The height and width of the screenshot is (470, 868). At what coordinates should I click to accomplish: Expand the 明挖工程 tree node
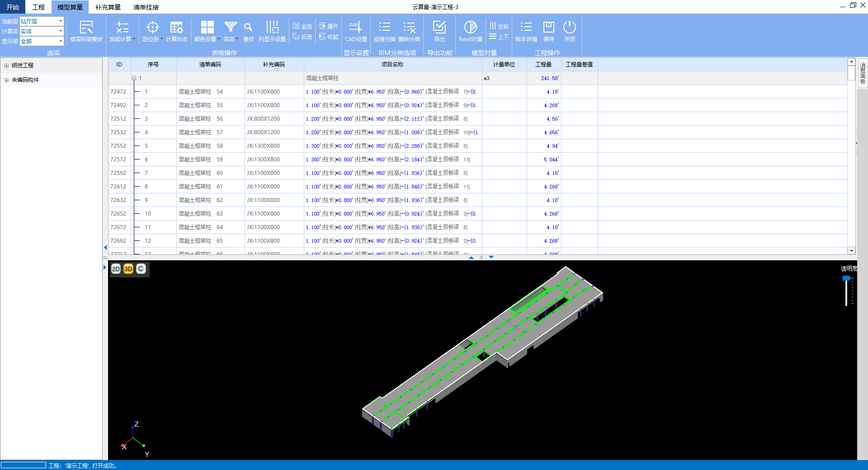(6, 66)
